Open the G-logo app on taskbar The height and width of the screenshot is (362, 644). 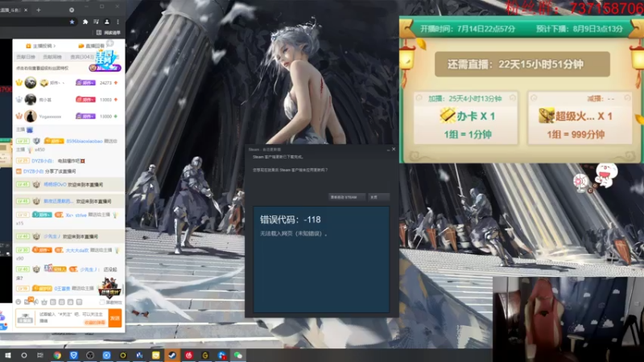tap(205, 355)
